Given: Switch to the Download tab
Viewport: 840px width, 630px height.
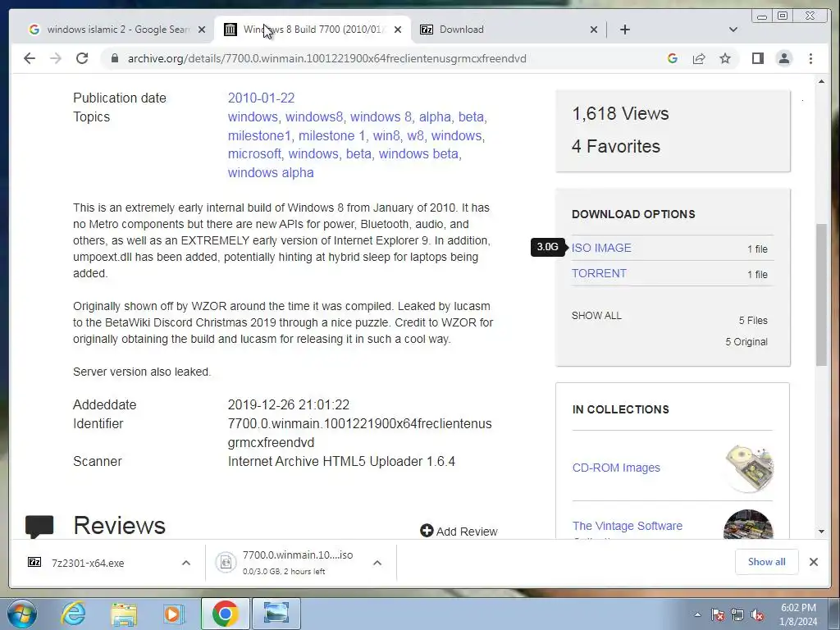Looking at the screenshot, I should 508,30.
